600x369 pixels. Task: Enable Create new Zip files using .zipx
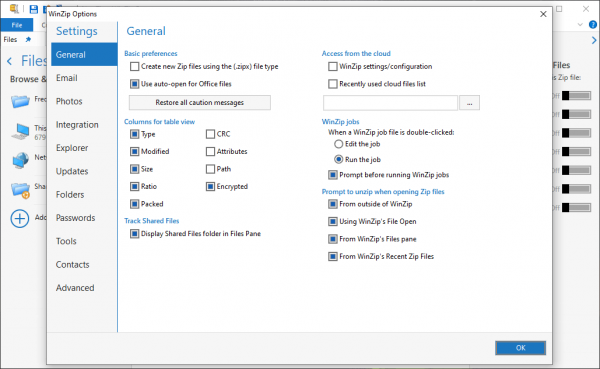coord(134,67)
